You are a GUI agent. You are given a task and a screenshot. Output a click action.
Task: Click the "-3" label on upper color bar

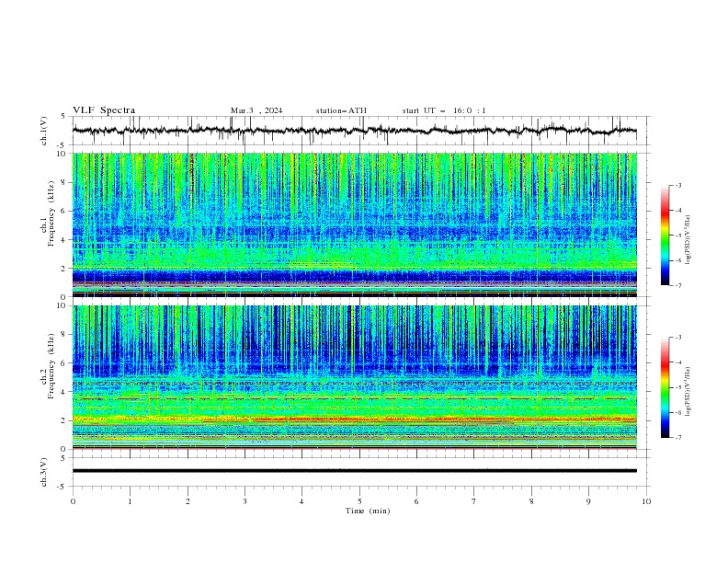677,185
